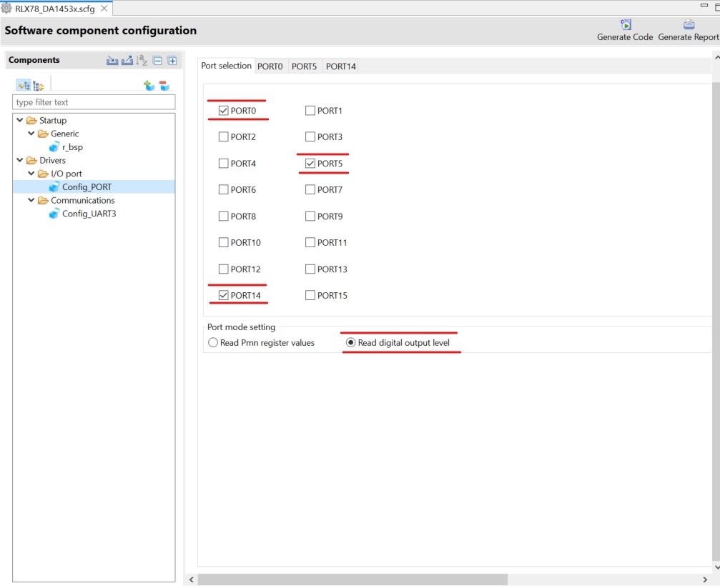Click the horizontal scrollbar left arrow
Viewport: 720px width, 588px height.
(192, 579)
